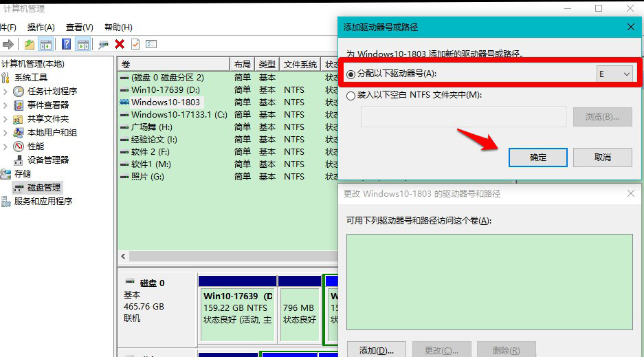644x357 pixels.
Task: Open the 帮助(H) menu
Action: click(x=118, y=27)
